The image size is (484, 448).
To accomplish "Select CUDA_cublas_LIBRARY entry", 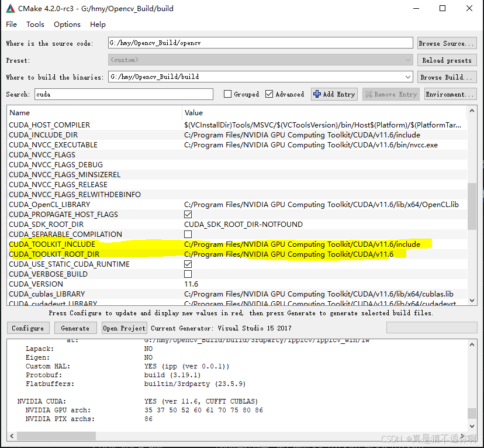I will point(47,294).
